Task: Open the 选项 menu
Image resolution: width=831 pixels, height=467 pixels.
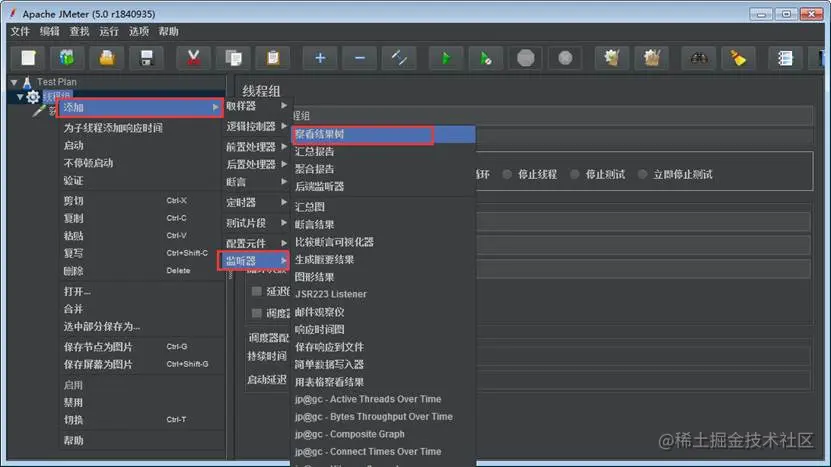Action: pyautogui.click(x=139, y=31)
